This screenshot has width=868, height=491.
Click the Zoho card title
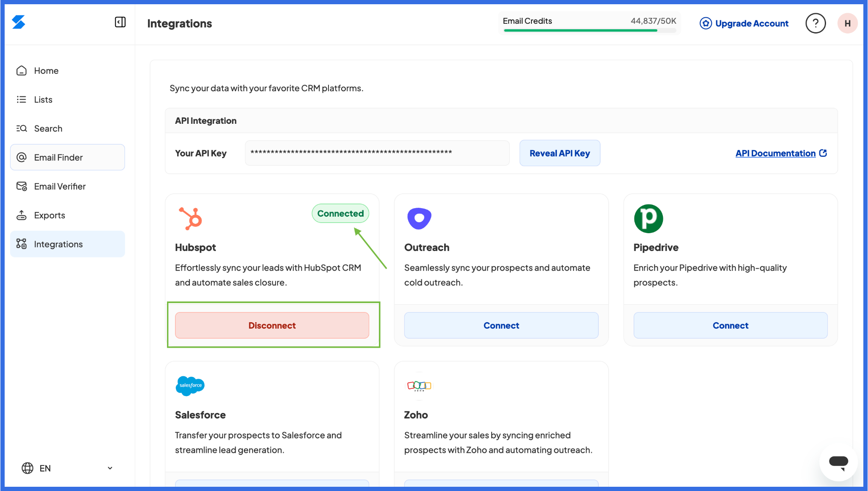pyautogui.click(x=416, y=415)
